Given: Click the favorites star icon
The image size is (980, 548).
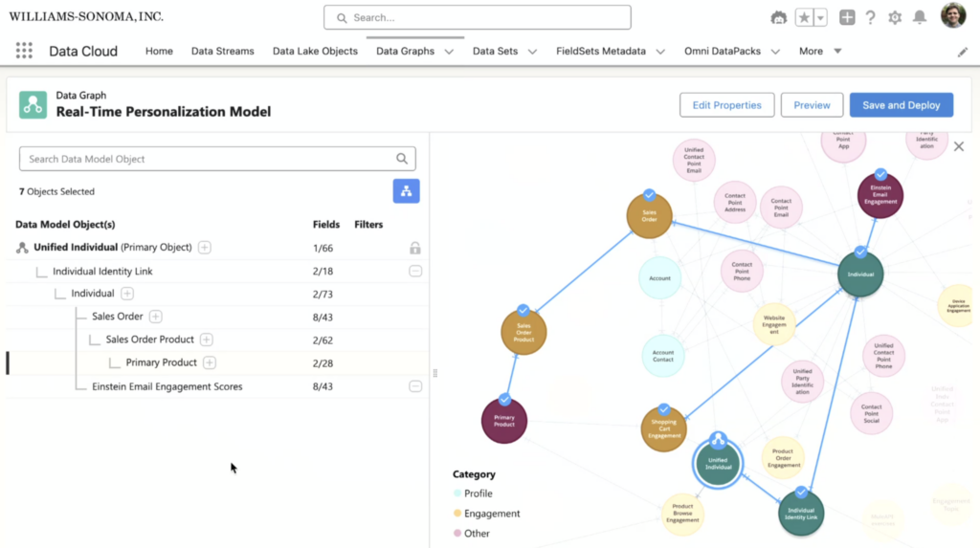Looking at the screenshot, I should [x=804, y=17].
